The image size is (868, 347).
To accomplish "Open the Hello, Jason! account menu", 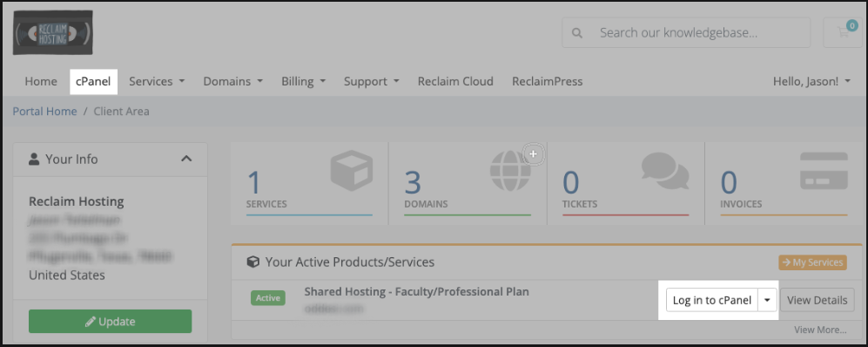I will (x=811, y=81).
